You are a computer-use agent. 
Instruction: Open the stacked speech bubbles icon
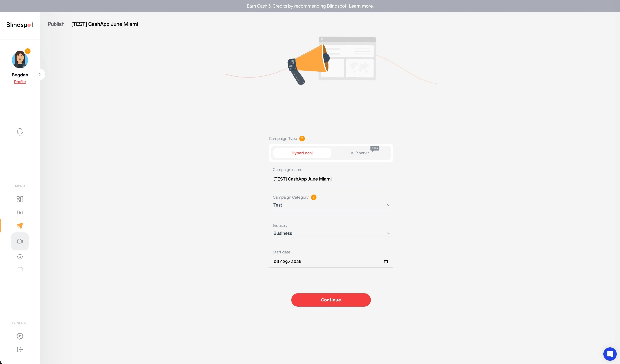click(x=20, y=270)
